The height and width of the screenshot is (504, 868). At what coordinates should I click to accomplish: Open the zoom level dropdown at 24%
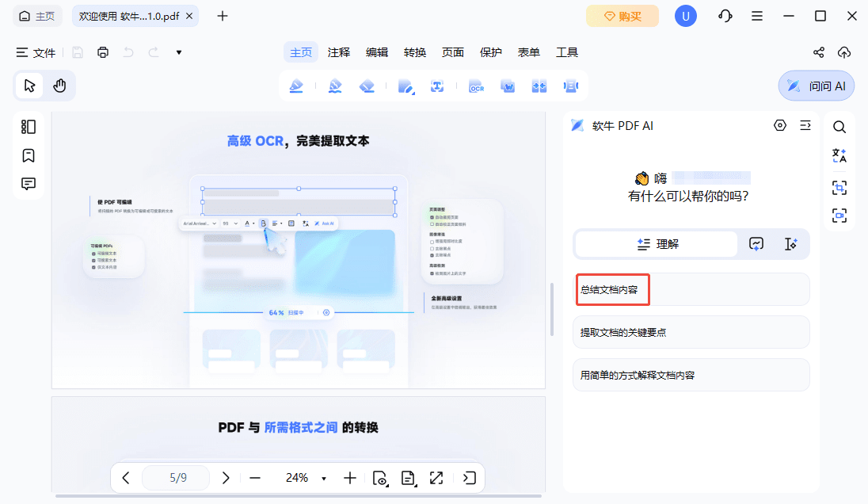[x=324, y=479]
